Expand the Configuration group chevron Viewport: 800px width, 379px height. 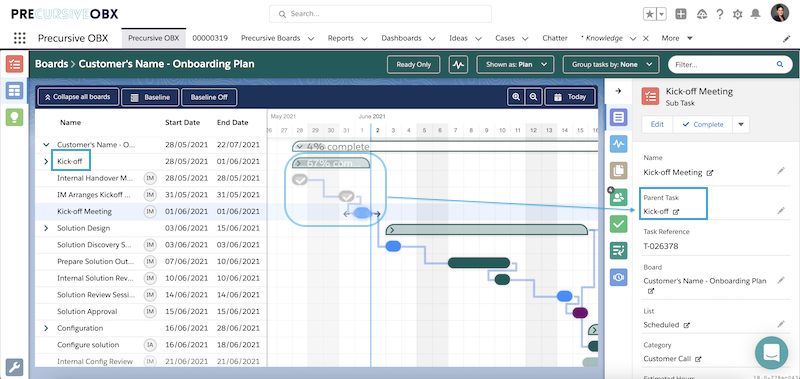click(46, 328)
